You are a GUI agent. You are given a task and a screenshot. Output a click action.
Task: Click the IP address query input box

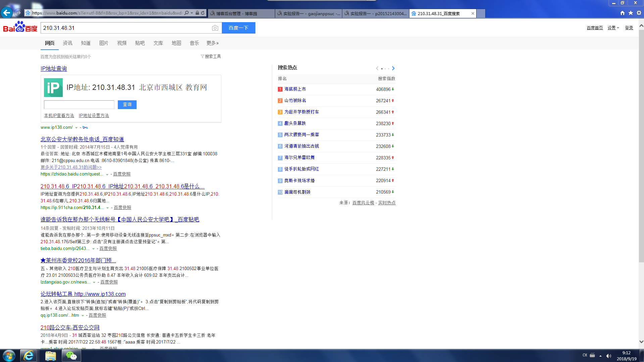79,105
